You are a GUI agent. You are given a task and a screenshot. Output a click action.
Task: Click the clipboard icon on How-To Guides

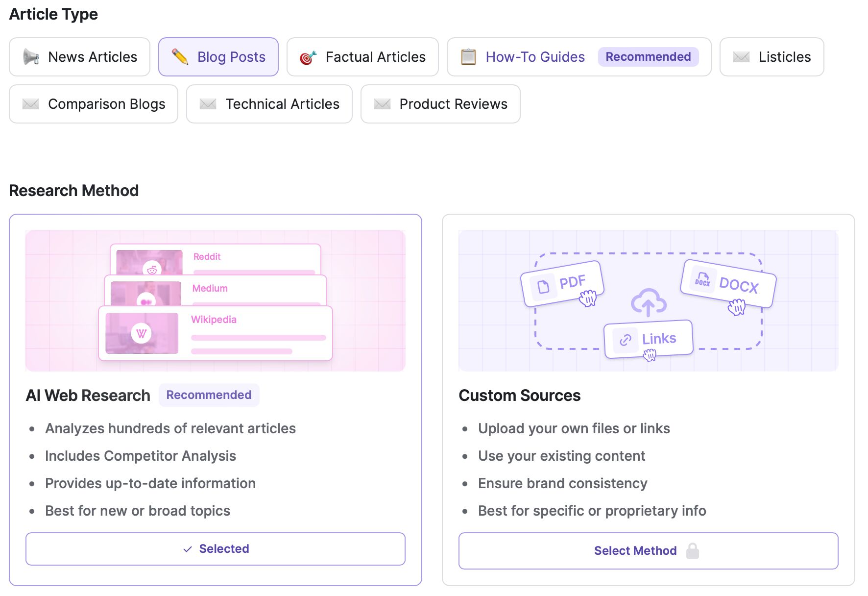[468, 57]
